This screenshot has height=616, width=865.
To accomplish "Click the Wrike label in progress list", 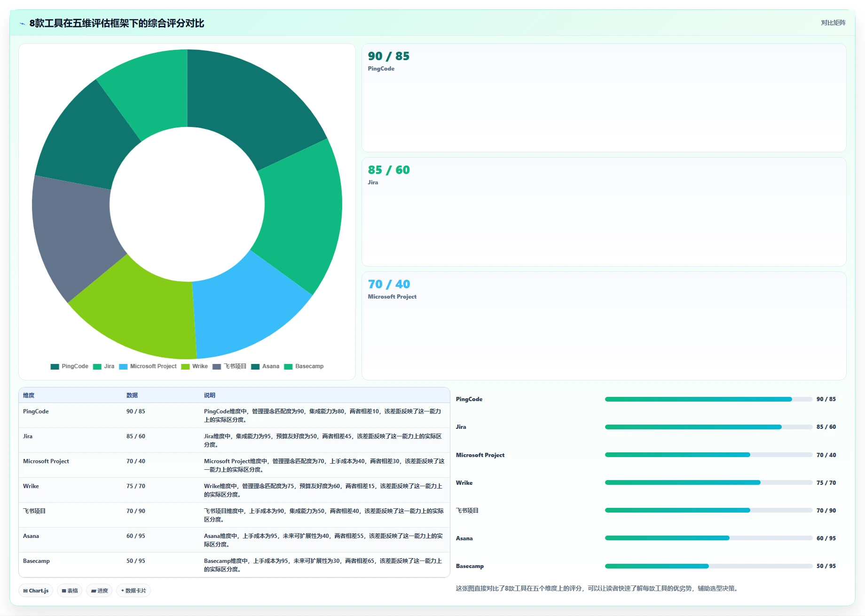I will tap(464, 483).
